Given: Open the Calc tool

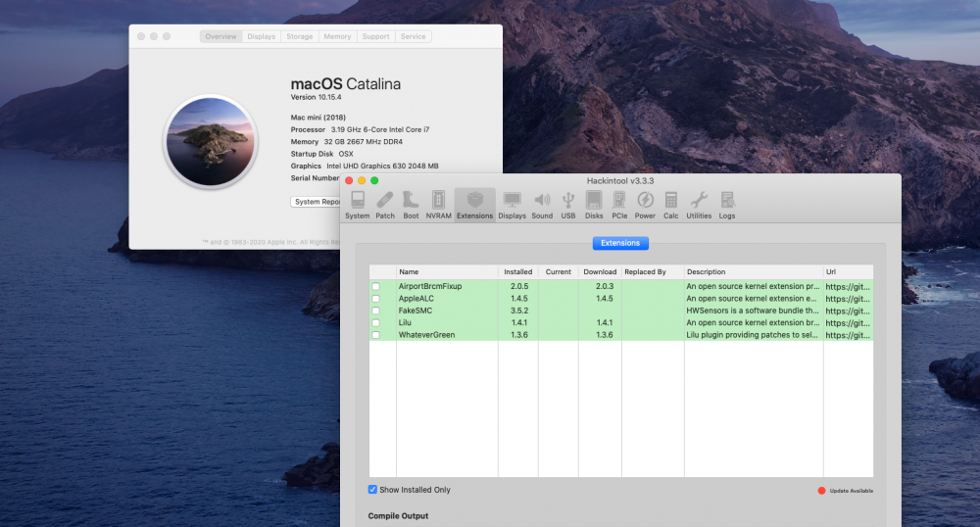Looking at the screenshot, I should [x=670, y=205].
